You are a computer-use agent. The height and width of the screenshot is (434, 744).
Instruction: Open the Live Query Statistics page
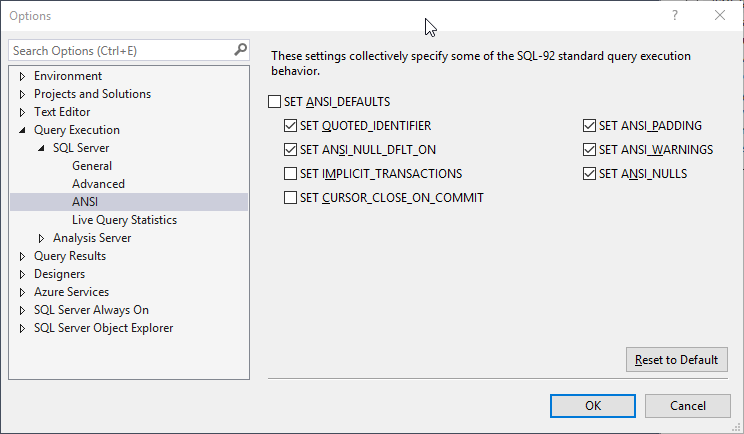124,220
